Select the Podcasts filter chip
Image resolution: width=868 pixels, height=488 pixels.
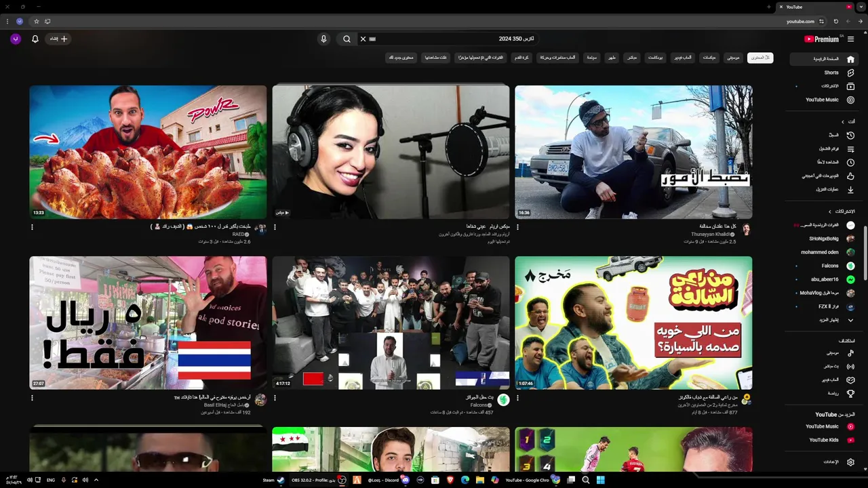pos(655,58)
